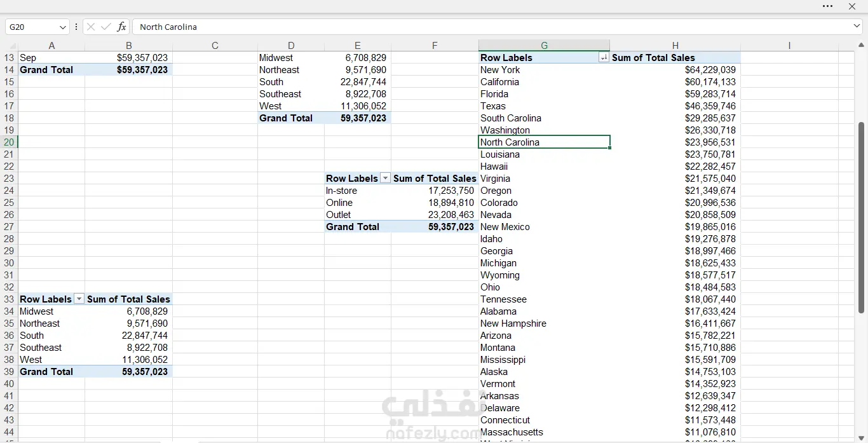The width and height of the screenshot is (868, 443).
Task: Click the cancel formula entry X icon
Action: tap(91, 27)
